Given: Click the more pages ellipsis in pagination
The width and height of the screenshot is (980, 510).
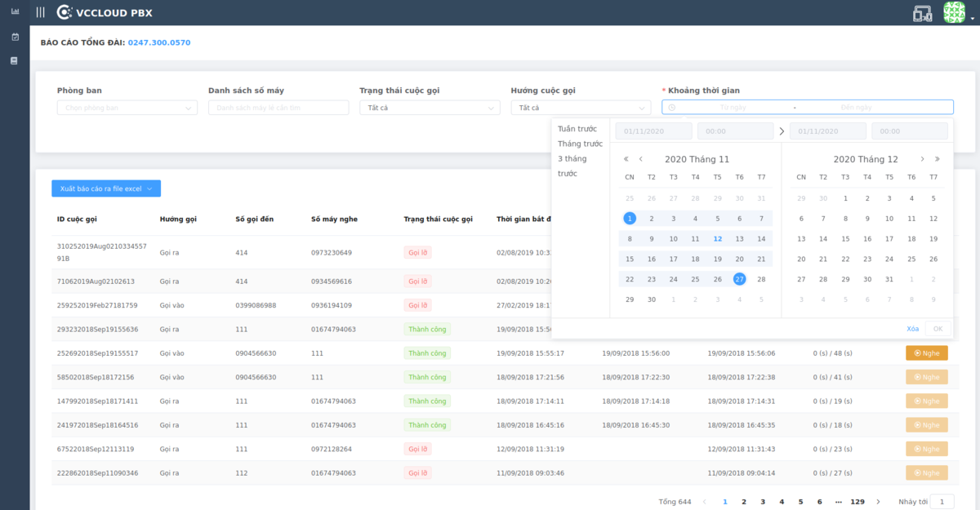Looking at the screenshot, I should point(839,502).
